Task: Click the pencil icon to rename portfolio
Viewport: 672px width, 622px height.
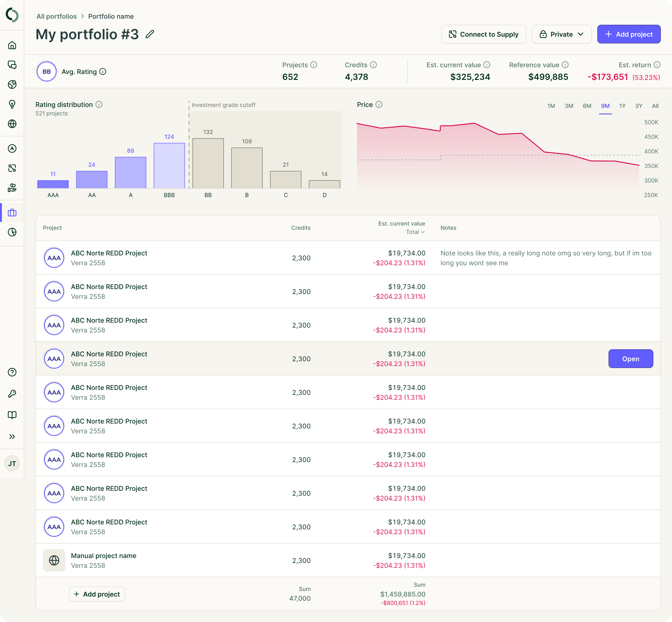Action: (x=150, y=34)
